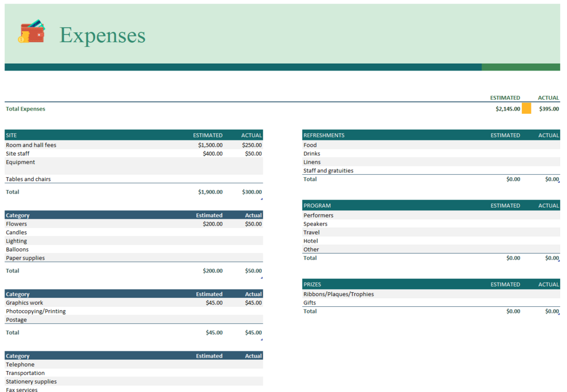
Task: Select the Transportation row label
Action: (25, 373)
